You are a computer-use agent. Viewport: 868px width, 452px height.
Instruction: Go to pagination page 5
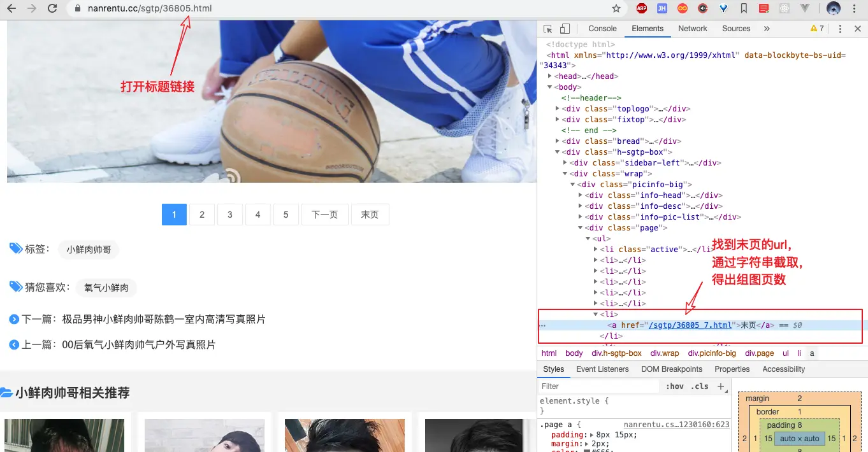(x=286, y=215)
